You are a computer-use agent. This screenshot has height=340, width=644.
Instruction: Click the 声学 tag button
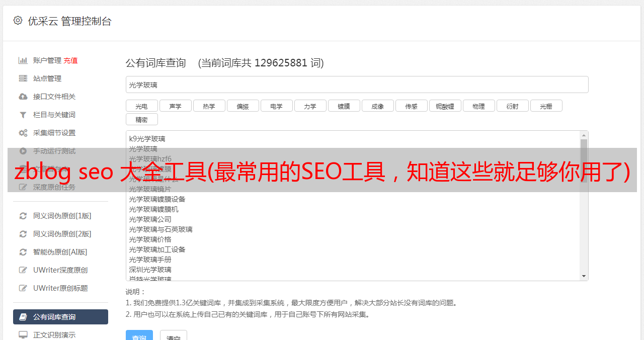(x=176, y=106)
